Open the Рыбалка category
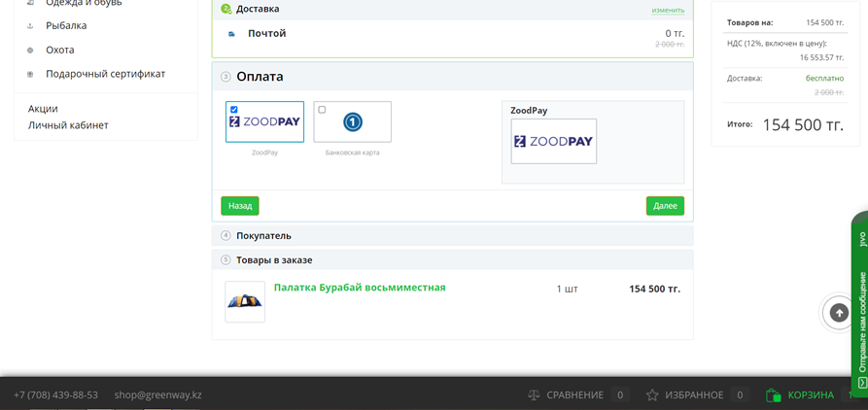The height and width of the screenshot is (410, 868). [66, 25]
